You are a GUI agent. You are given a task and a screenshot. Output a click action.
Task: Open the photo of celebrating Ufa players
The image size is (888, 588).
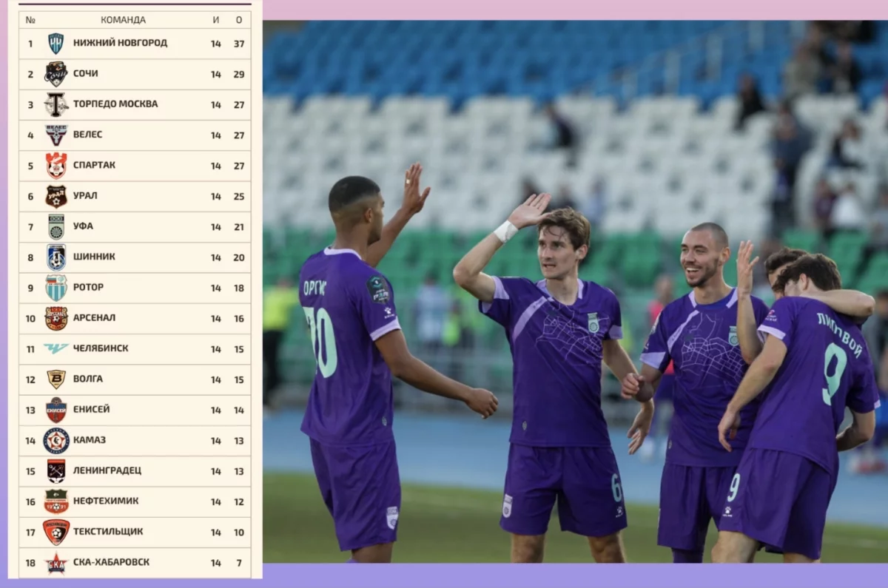(x=576, y=291)
